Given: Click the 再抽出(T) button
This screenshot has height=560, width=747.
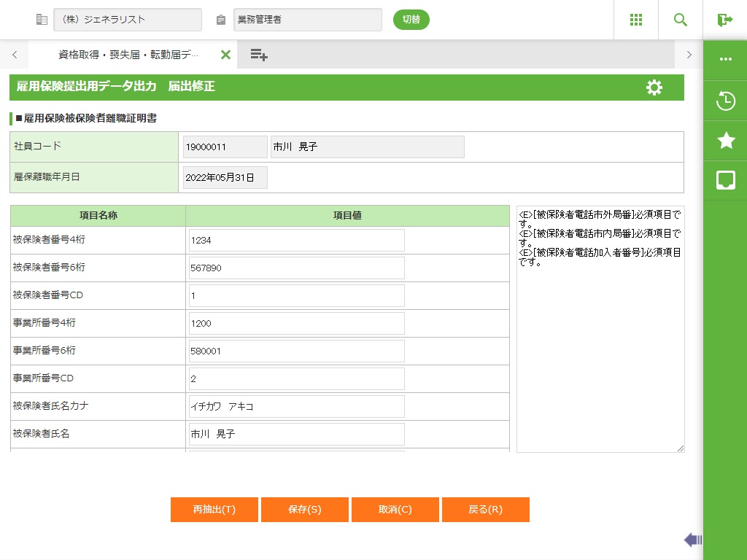Looking at the screenshot, I should point(214,510).
